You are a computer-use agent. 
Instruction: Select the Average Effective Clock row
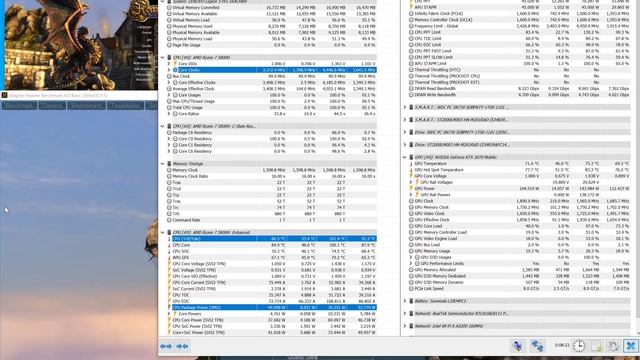[271, 89]
